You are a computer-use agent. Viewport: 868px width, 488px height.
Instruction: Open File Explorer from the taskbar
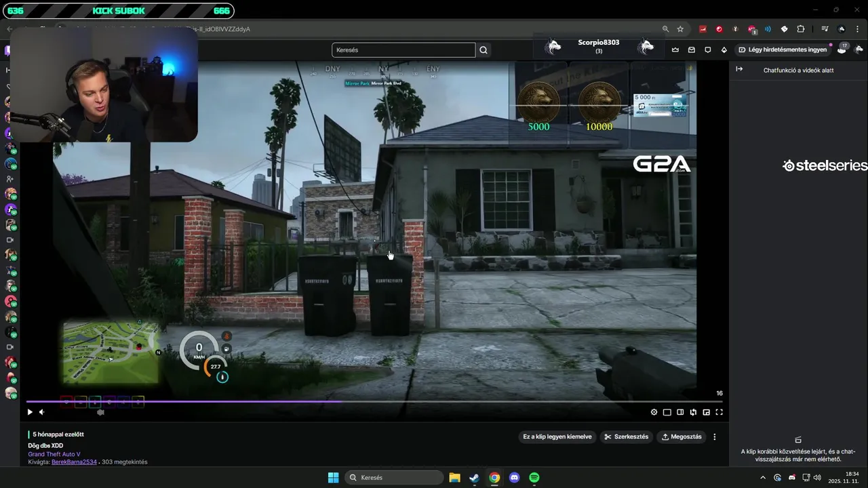pos(454,478)
